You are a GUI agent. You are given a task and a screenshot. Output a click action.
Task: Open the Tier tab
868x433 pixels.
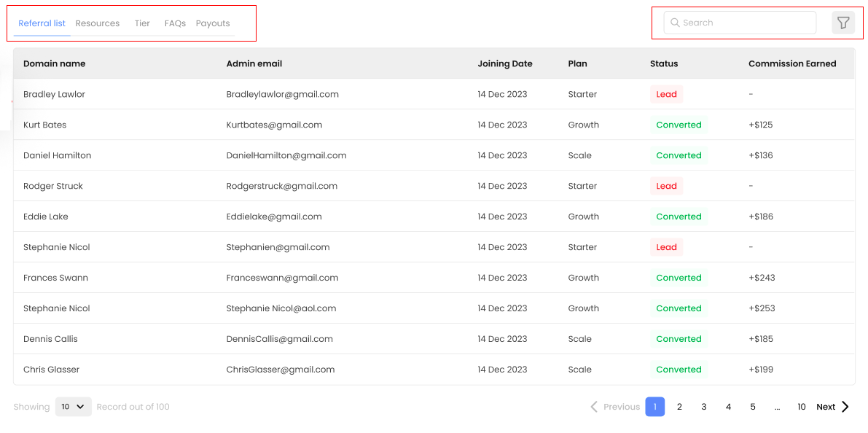(142, 23)
